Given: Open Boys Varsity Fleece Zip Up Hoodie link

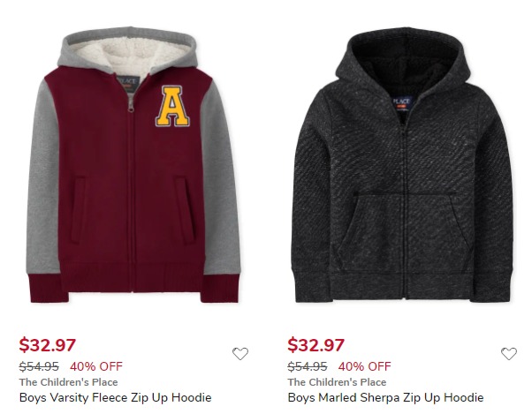Looking at the screenshot, I should [x=116, y=397].
